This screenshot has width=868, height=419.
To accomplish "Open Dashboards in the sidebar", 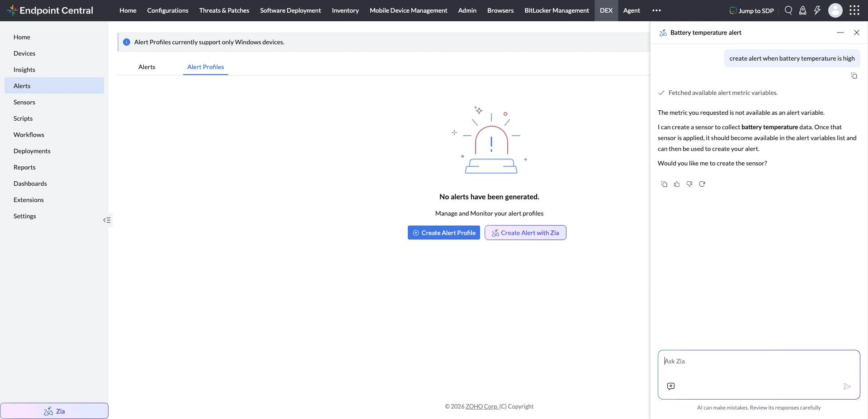I will pyautogui.click(x=54, y=184).
